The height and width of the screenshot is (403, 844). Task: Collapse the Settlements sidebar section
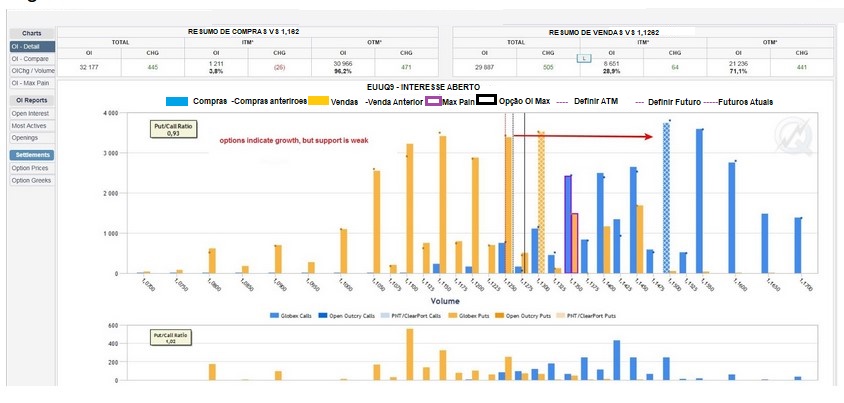(33, 155)
